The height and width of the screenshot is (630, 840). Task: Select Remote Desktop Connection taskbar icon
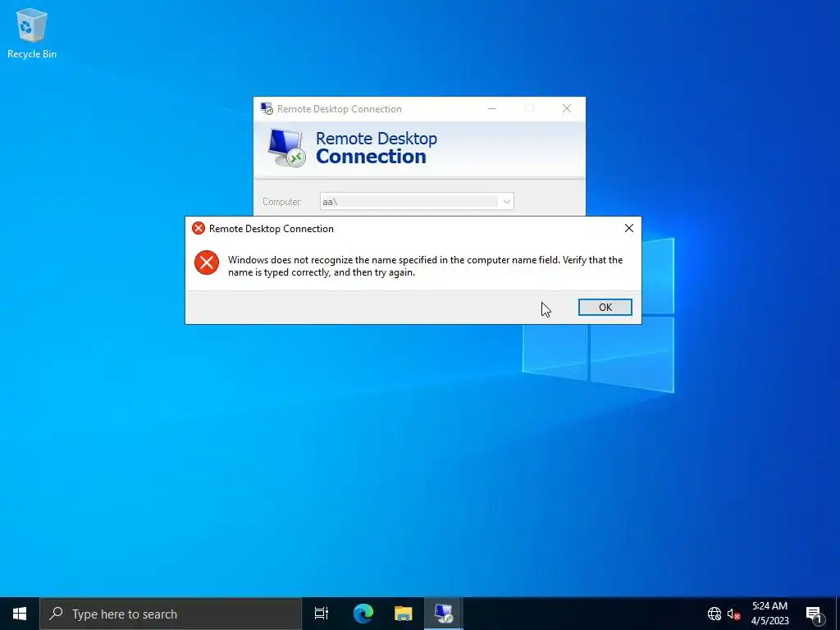444,614
